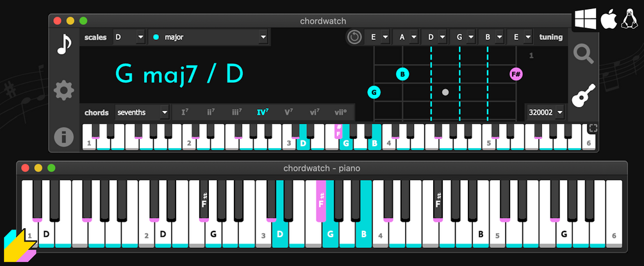Click the G note dot on fretboard
Image resolution: width=644 pixels, height=266 pixels.
click(374, 92)
